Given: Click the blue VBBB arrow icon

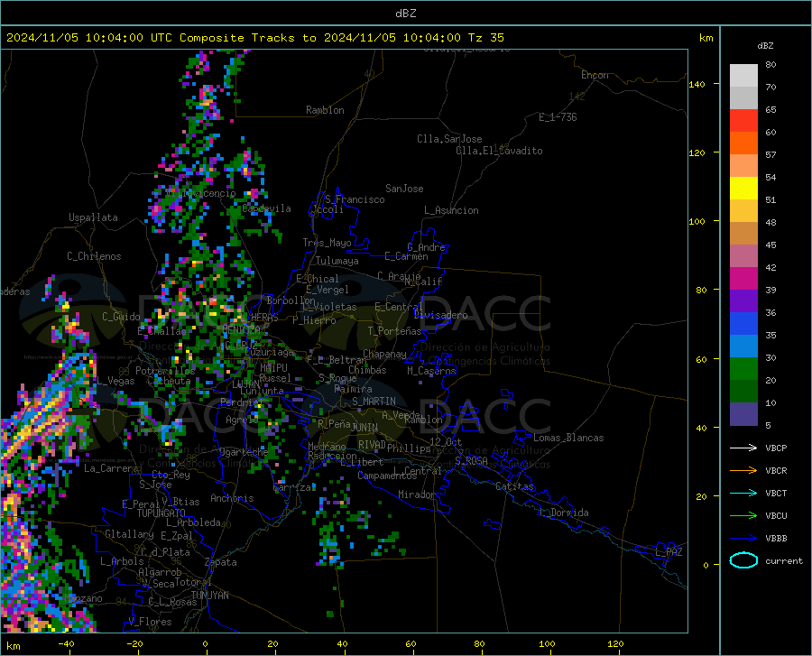Looking at the screenshot, I should tap(743, 539).
